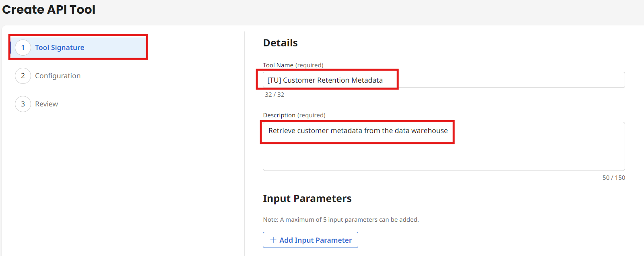Image resolution: width=644 pixels, height=256 pixels.
Task: Select the Tool Signature wizard step
Action: point(60,47)
